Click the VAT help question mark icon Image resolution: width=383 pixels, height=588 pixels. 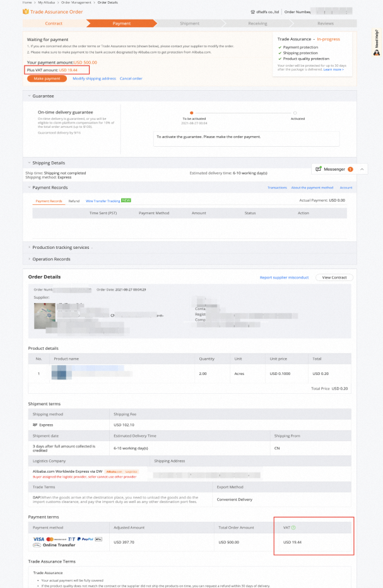pos(294,527)
